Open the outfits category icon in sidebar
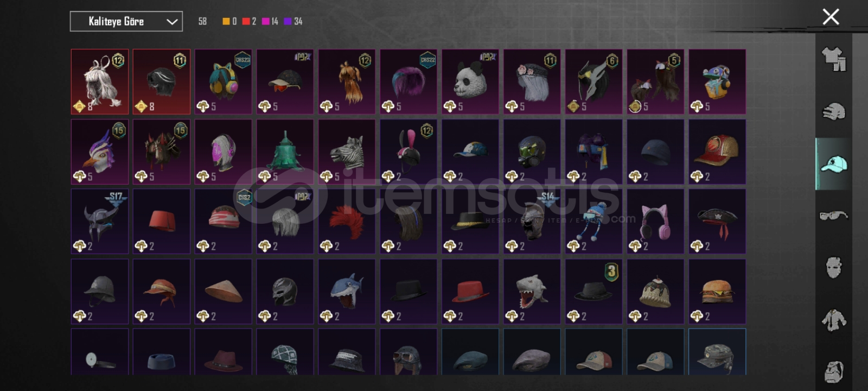 point(834,59)
